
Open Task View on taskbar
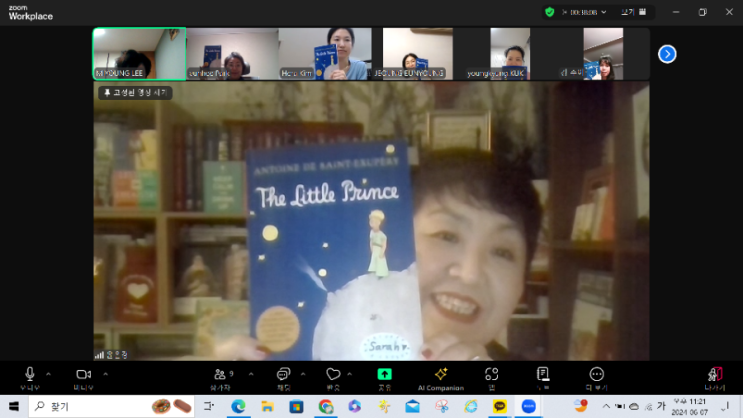(x=208, y=407)
